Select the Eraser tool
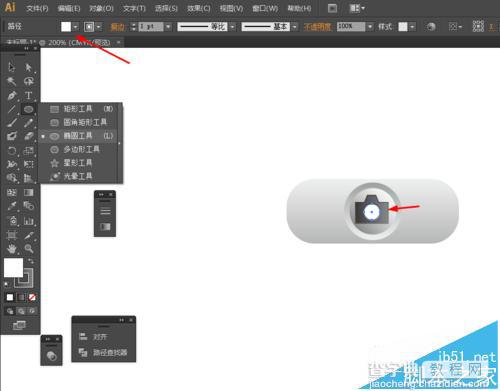 tap(28, 136)
